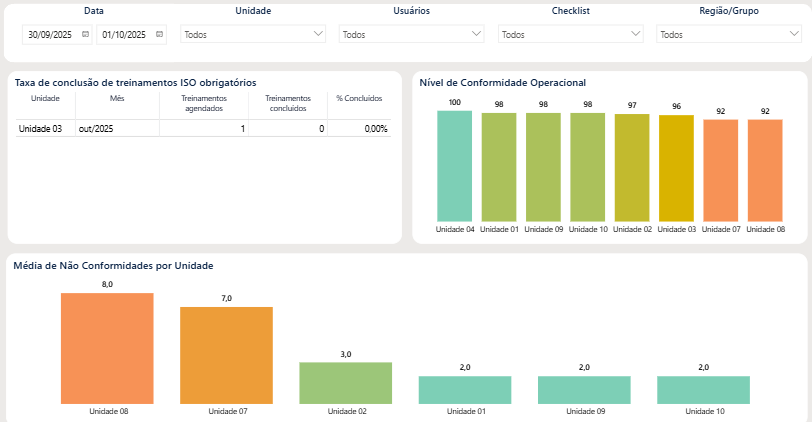Viewport: 812px width, 422px height.
Task: Open calendar picker for start date 30/09/2025
Action: tap(85, 34)
